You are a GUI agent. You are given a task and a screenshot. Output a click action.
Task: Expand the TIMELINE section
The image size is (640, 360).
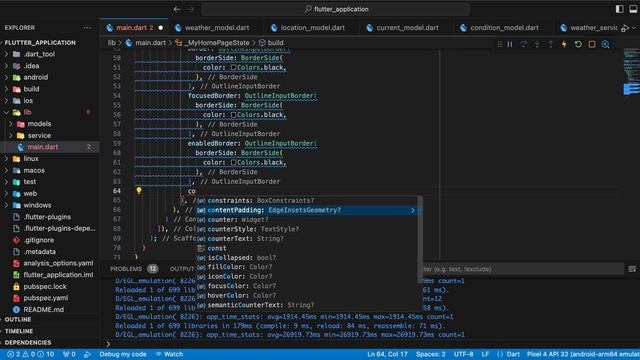19,331
